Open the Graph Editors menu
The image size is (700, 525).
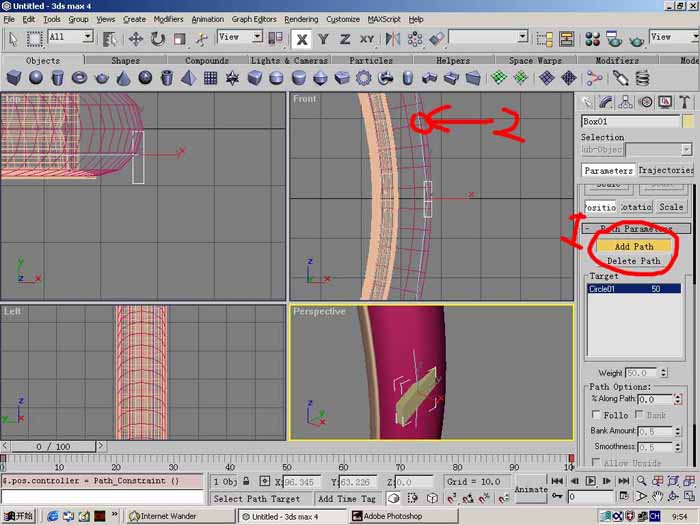(x=254, y=19)
